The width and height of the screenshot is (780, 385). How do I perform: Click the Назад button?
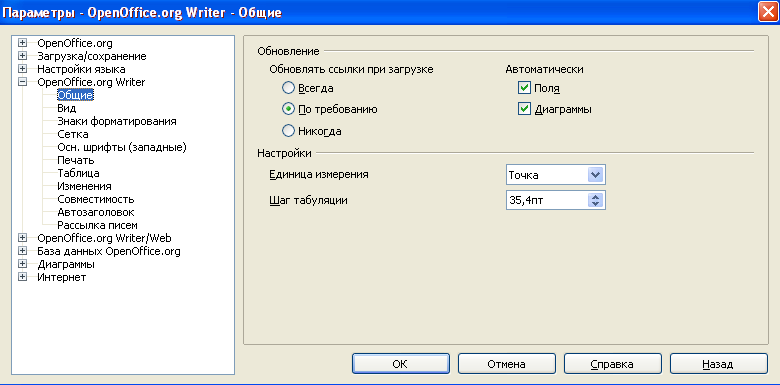coord(718,364)
